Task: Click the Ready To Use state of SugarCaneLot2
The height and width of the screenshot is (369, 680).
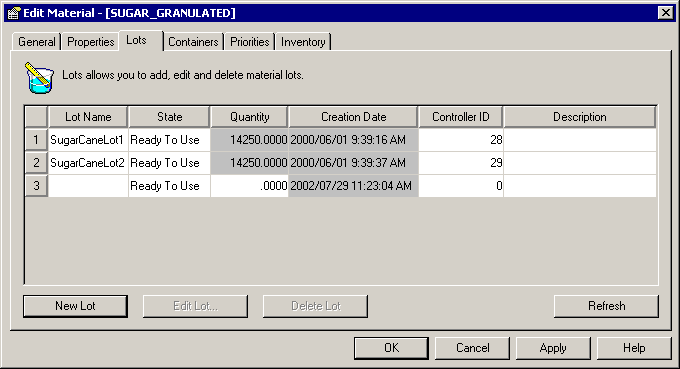Action: tap(169, 163)
